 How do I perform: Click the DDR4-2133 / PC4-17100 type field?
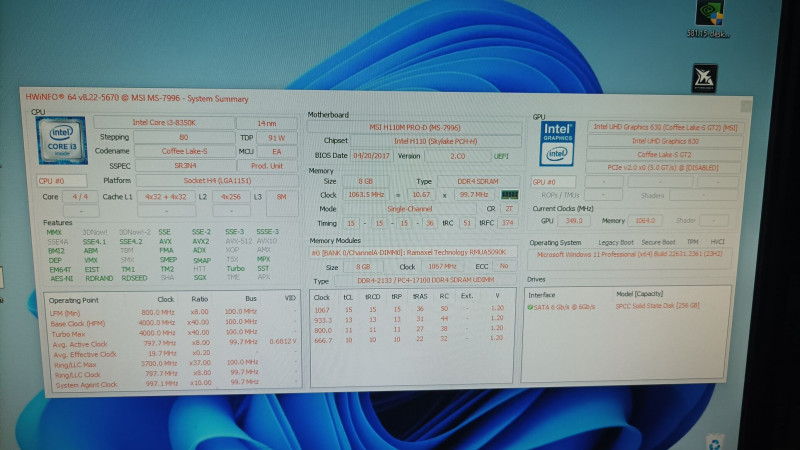point(425,280)
